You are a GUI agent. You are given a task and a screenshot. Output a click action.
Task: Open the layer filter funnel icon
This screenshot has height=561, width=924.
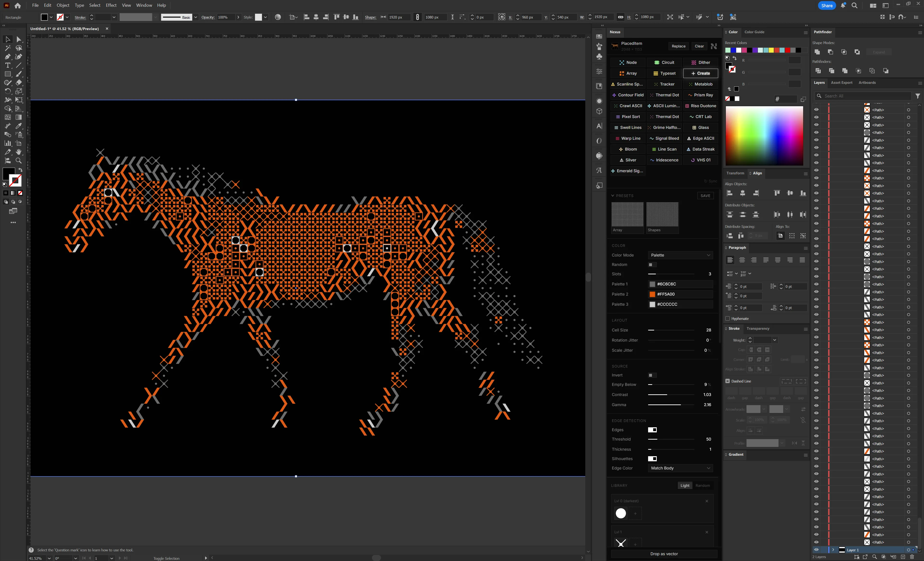[917, 96]
